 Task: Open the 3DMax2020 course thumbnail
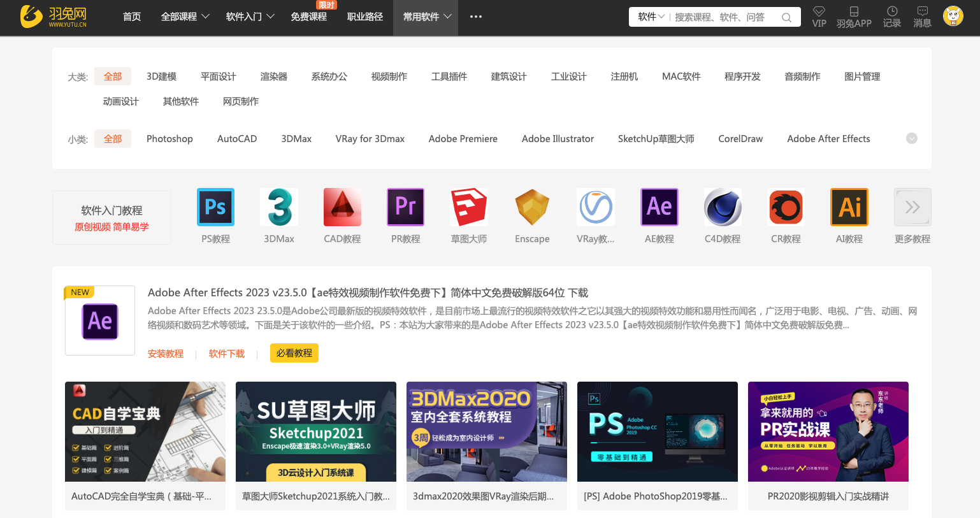[x=487, y=431]
